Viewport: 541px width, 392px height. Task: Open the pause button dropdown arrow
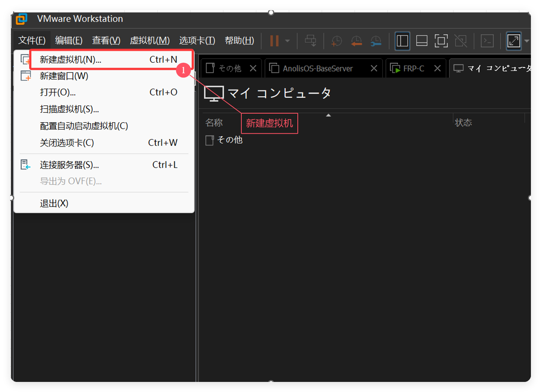[x=287, y=41]
